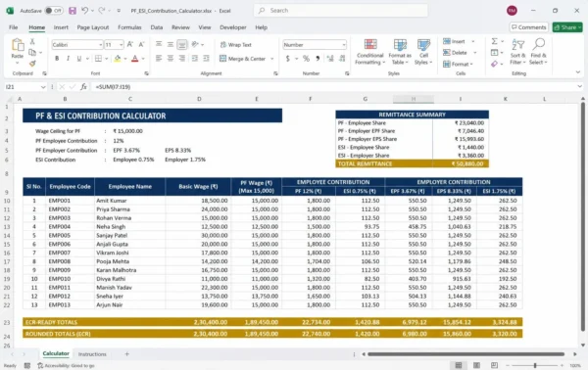The width and height of the screenshot is (588, 370).
Task: Open the Name Box dropdown arrow
Action: pos(43,87)
